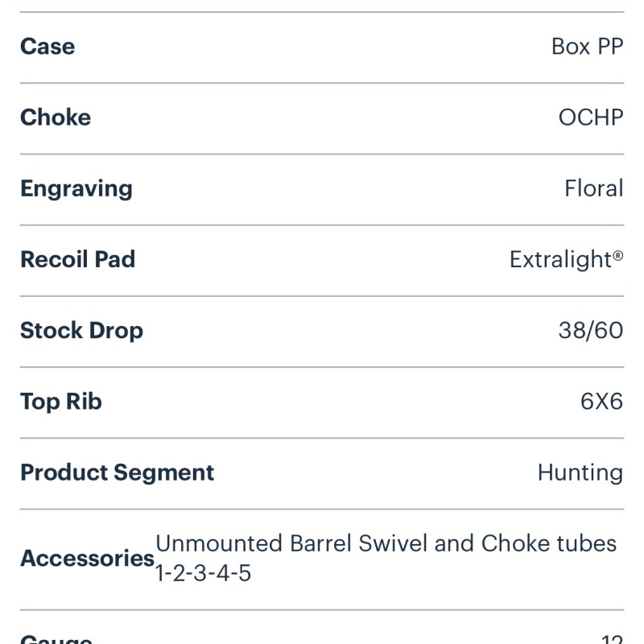Click the Hunting segment value
This screenshot has height=644, width=644.
pyautogui.click(x=580, y=473)
